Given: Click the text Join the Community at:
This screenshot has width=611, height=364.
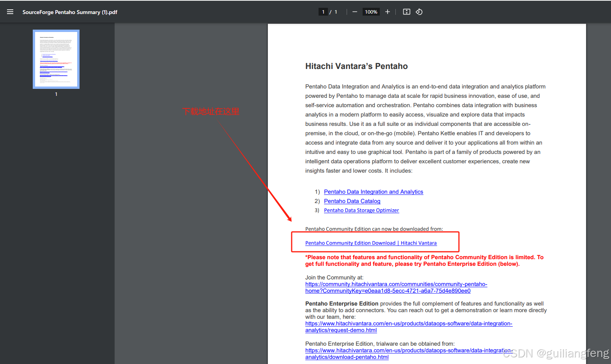Looking at the screenshot, I should tap(334, 277).
